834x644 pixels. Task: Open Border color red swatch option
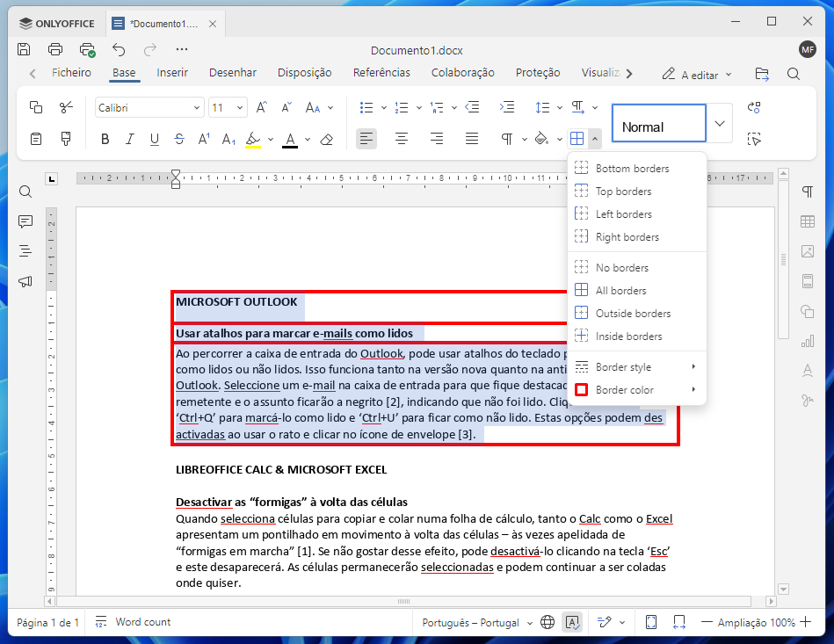coord(624,390)
